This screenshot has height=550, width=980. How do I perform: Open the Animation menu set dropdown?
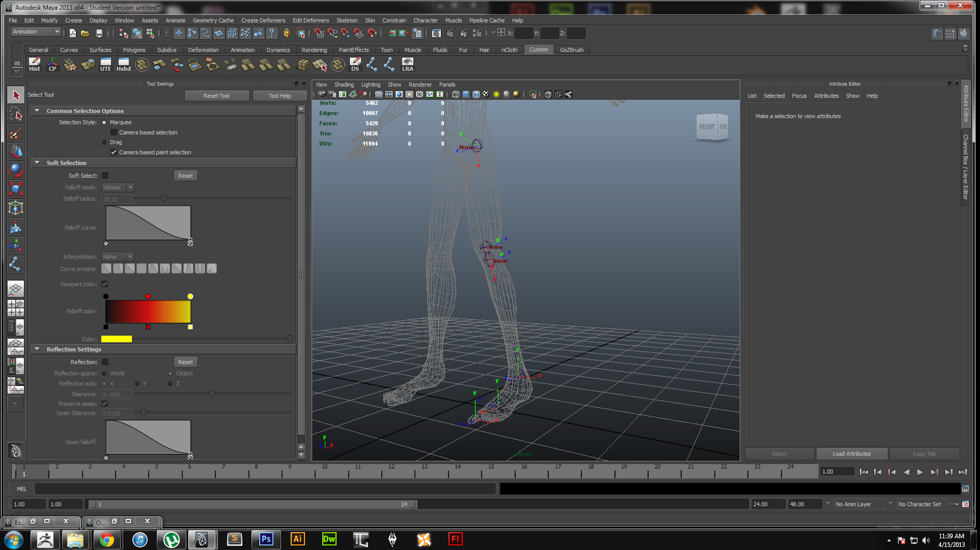36,32
